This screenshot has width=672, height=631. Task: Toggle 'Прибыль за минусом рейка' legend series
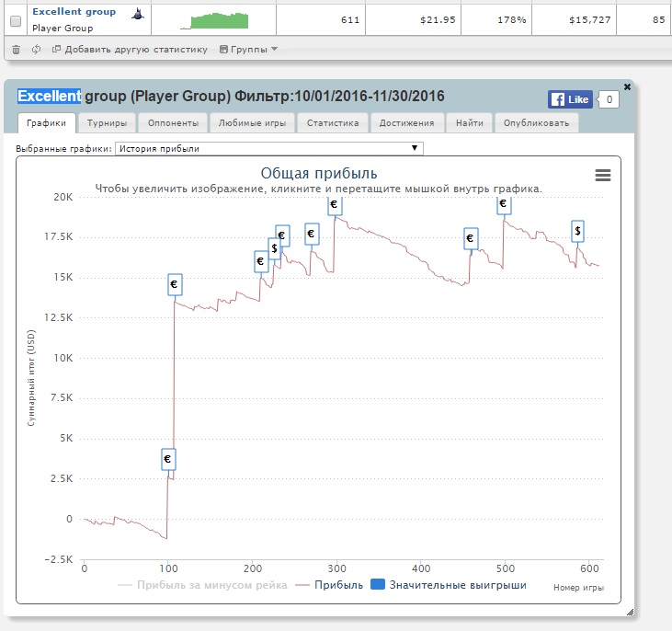202,586
